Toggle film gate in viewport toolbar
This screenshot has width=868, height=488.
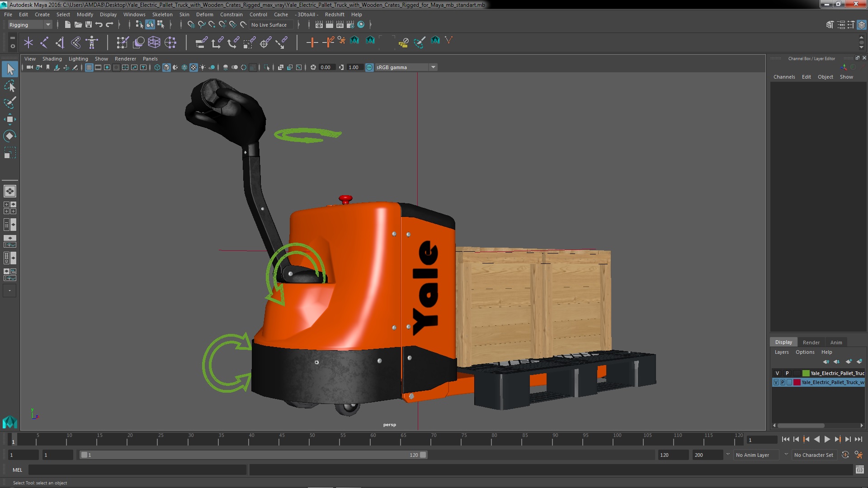pos(98,67)
